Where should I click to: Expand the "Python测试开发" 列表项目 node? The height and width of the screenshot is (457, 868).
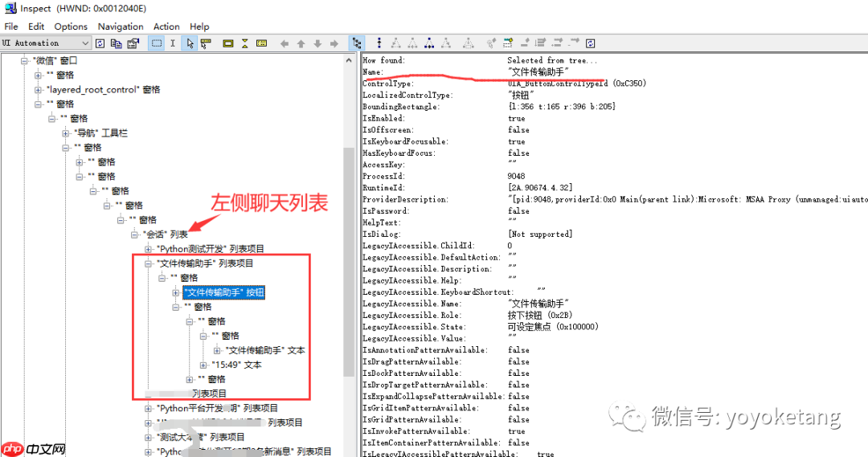point(149,249)
